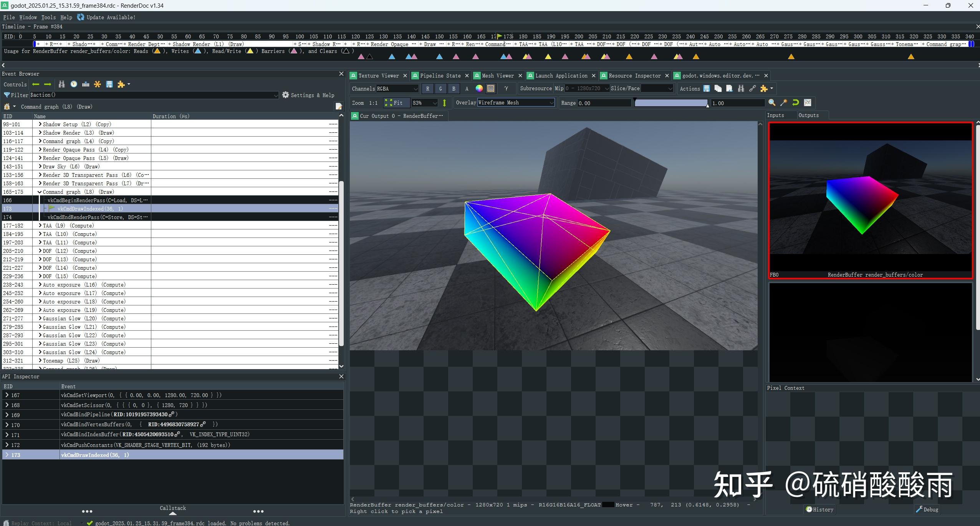Screen dimensions: 980x526
Task: Toggle gamma display with the γ button
Action: click(x=506, y=89)
